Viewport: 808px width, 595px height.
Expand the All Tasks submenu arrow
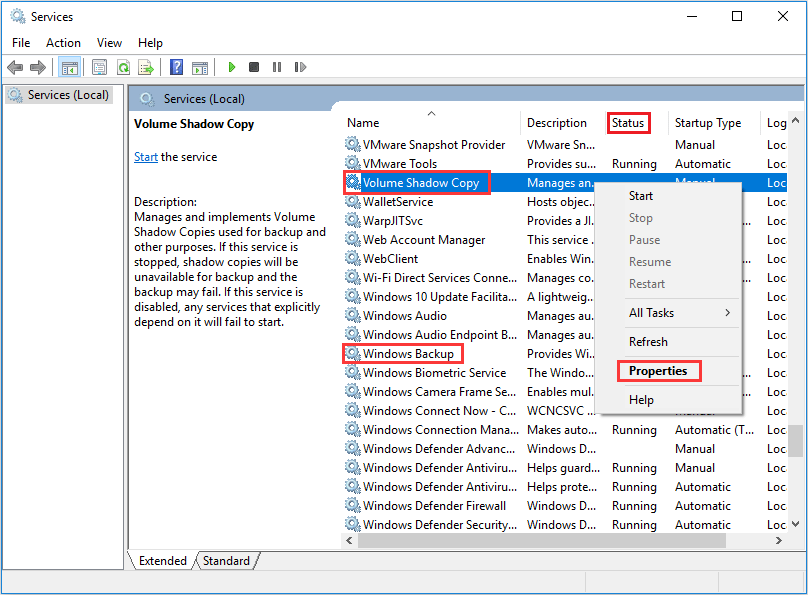(x=728, y=313)
